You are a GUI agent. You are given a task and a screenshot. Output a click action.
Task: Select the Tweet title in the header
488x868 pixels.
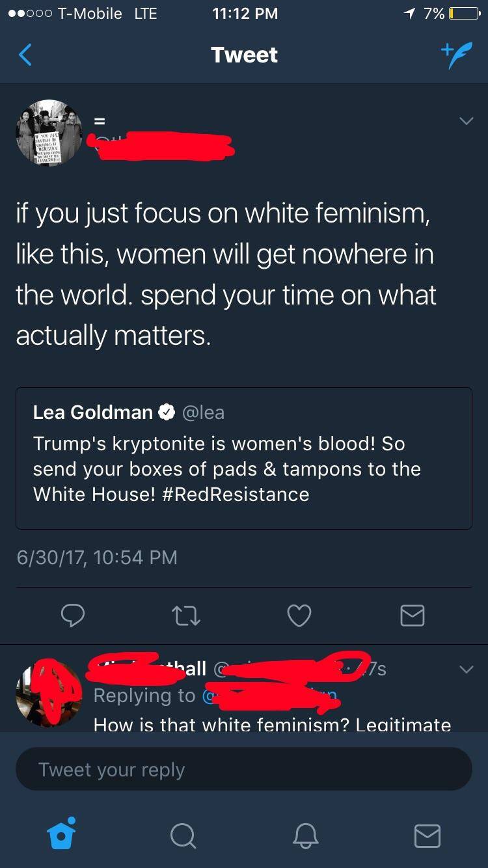[244, 55]
